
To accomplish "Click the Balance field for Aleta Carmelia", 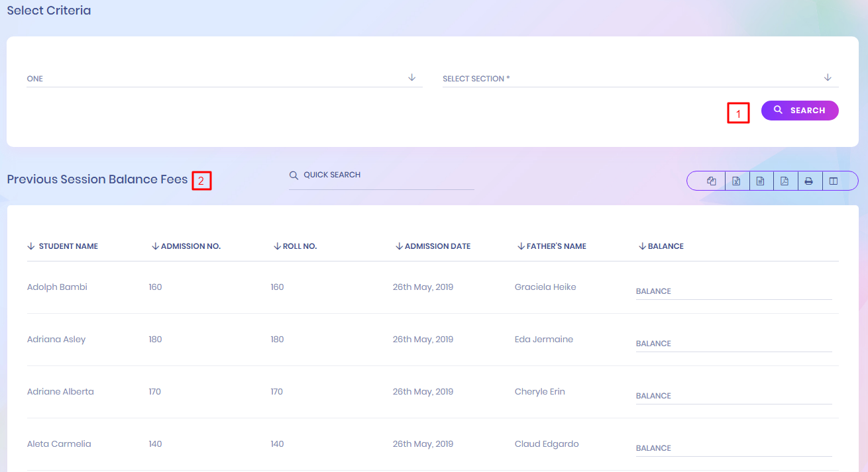I will click(x=733, y=448).
